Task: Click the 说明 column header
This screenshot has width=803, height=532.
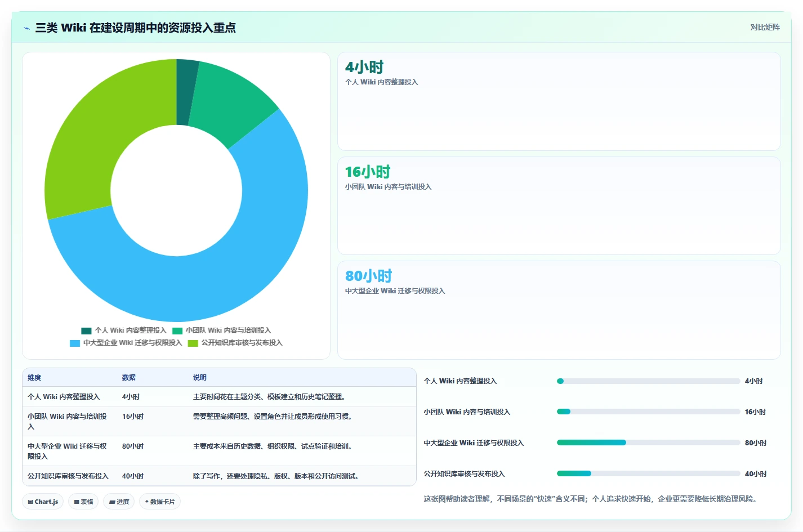Action: (200, 378)
